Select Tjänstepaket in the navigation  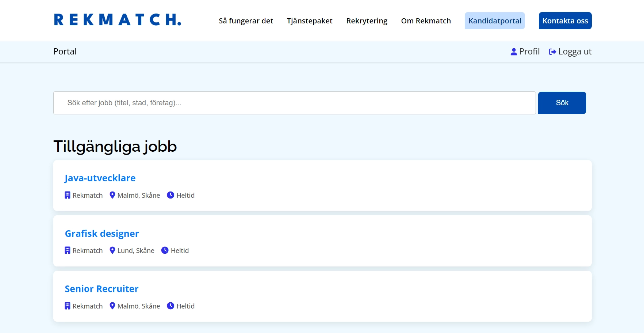point(310,21)
